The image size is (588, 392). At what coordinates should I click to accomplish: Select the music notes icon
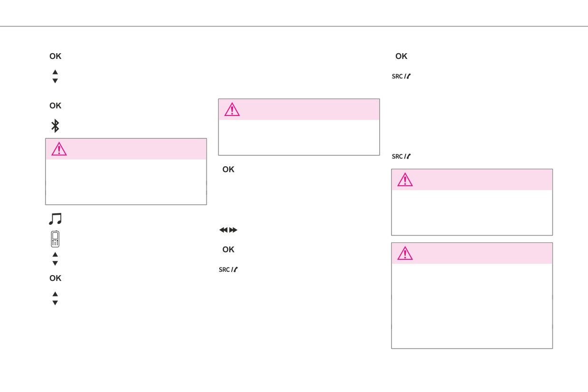click(56, 219)
